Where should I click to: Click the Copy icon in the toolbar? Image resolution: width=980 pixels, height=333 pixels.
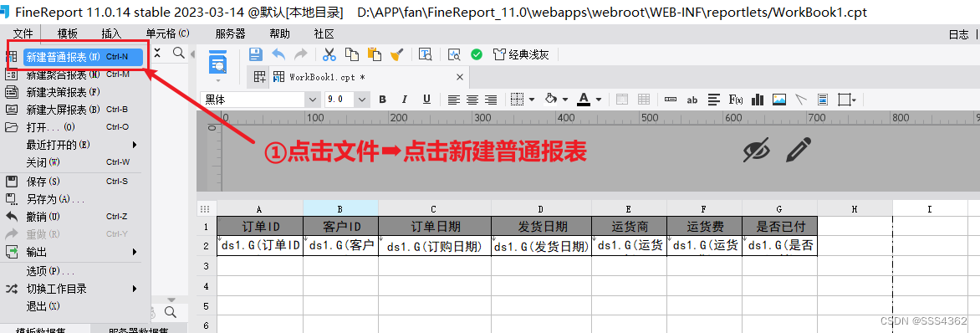point(352,54)
